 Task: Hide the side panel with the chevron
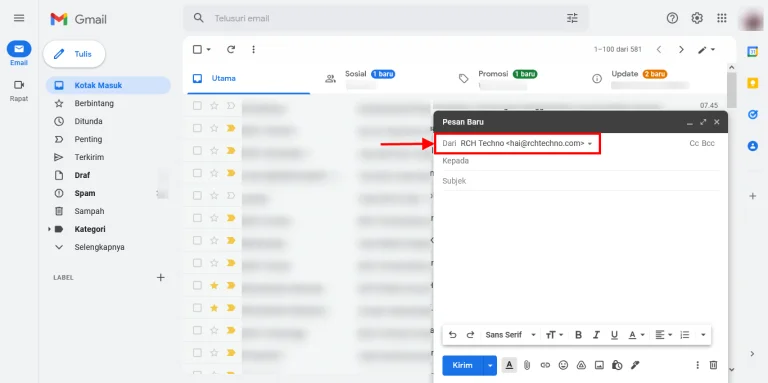[x=752, y=354]
